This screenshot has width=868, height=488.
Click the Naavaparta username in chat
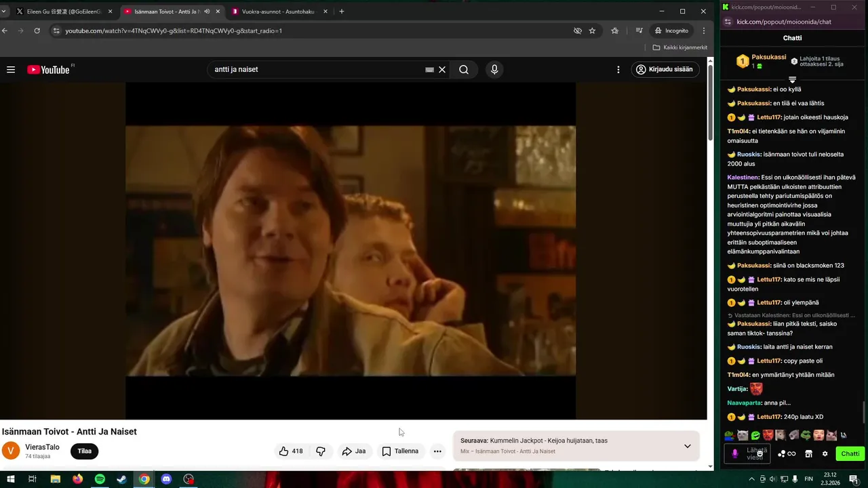pyautogui.click(x=745, y=403)
